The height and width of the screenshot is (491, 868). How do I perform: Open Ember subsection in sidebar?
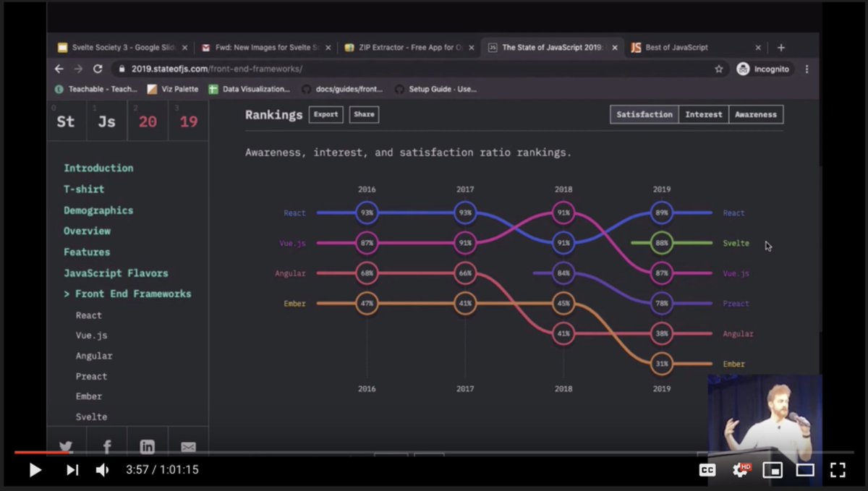[89, 396]
